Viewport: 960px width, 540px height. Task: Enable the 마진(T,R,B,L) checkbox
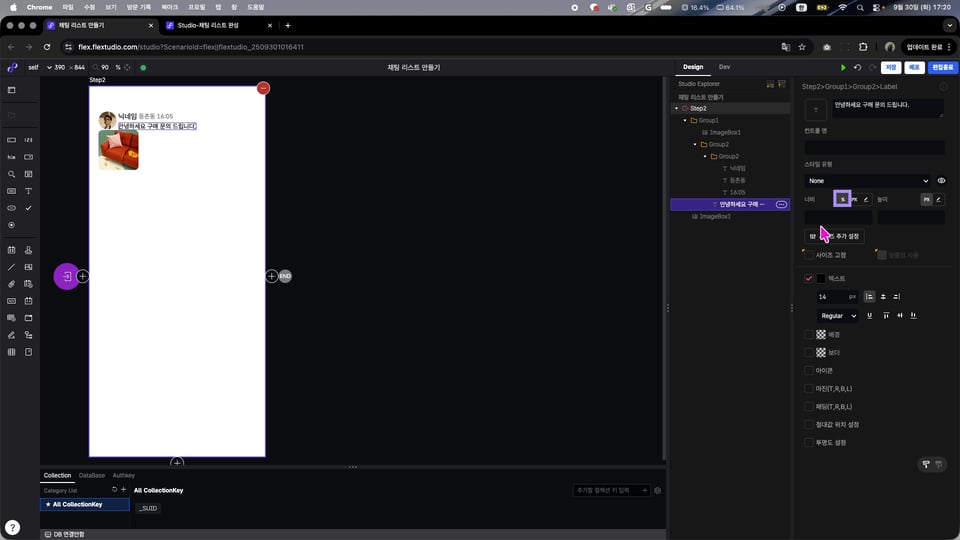click(809, 388)
